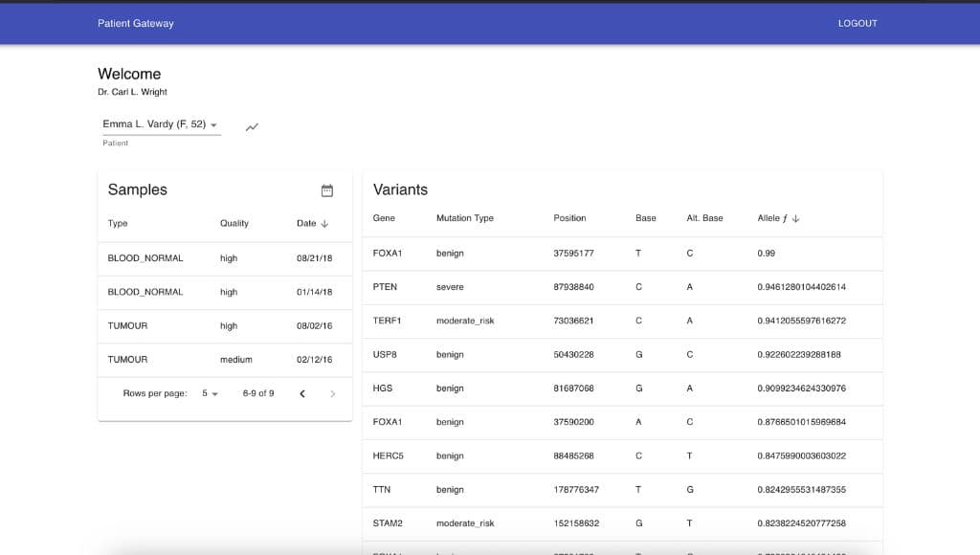Go to previous samples page
The image size is (980, 555).
[x=302, y=393]
